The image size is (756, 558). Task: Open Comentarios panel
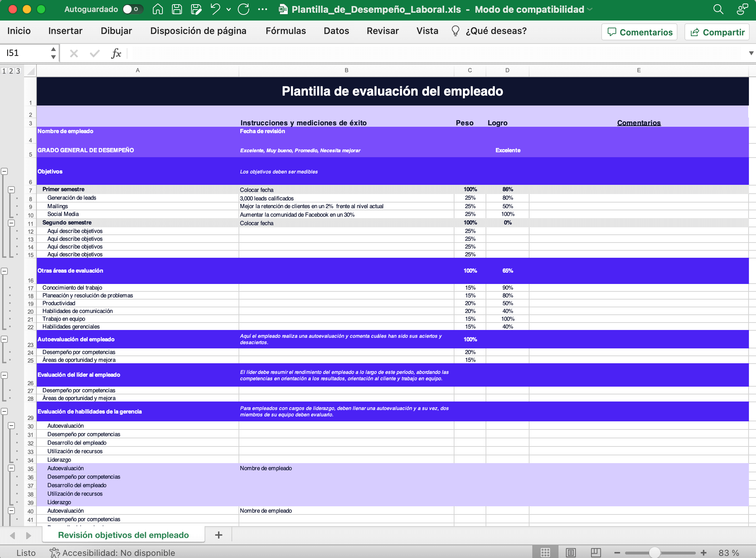(639, 32)
